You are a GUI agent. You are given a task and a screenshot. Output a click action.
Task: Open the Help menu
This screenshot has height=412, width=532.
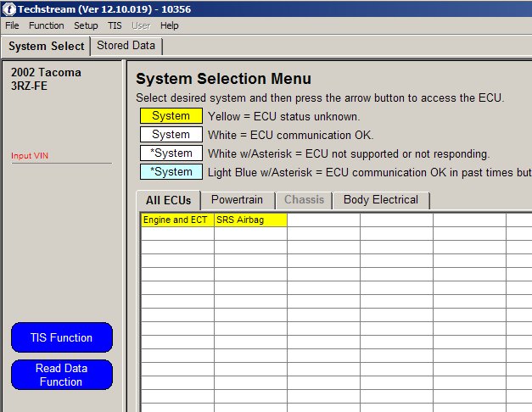[170, 25]
